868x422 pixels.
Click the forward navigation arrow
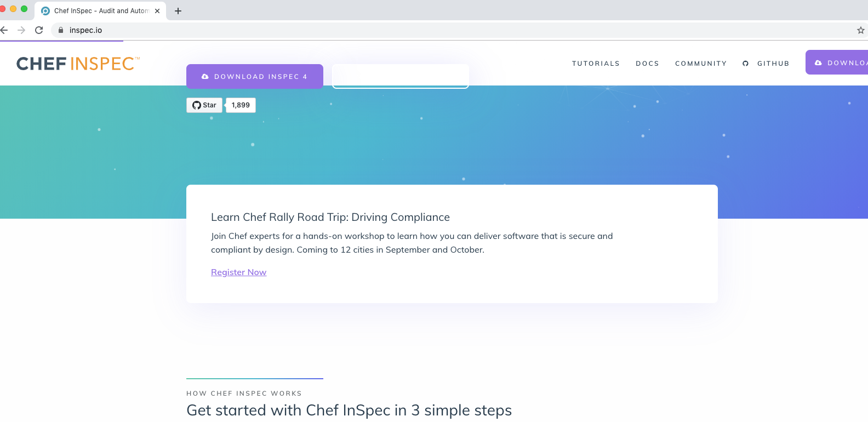pos(21,30)
